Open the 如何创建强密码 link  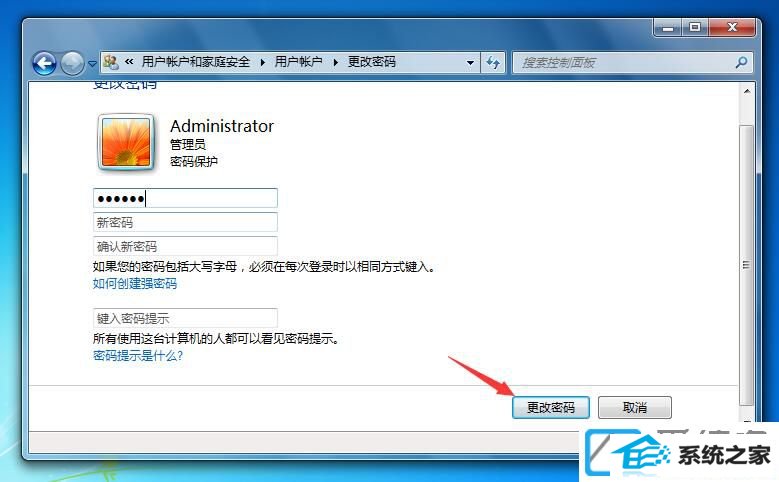click(x=135, y=284)
